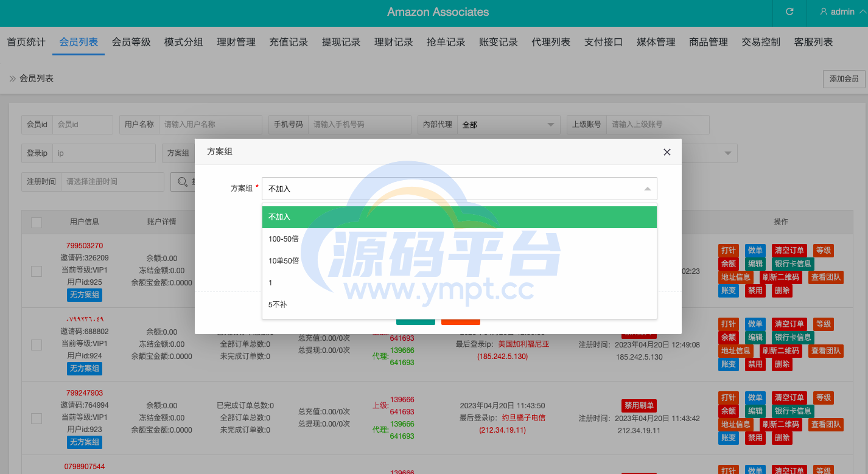Tick the checkbox for user 799503270
Screen dimensions: 868x474
pyautogui.click(x=37, y=271)
